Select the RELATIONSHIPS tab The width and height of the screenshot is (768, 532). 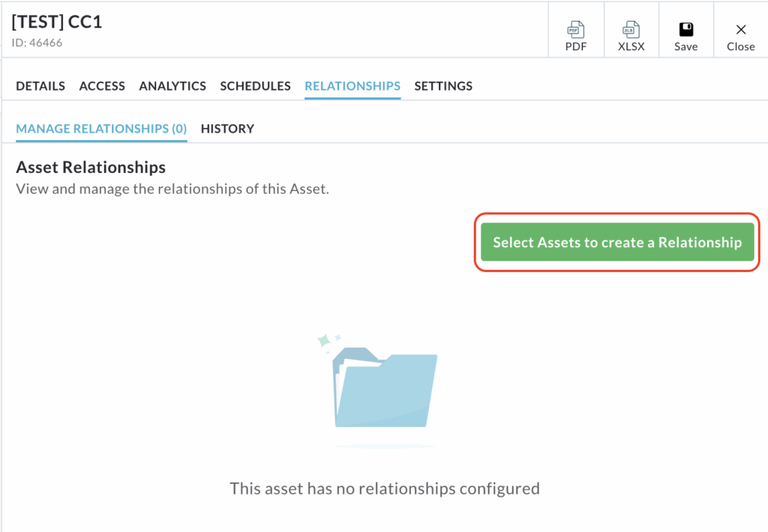pyautogui.click(x=352, y=86)
